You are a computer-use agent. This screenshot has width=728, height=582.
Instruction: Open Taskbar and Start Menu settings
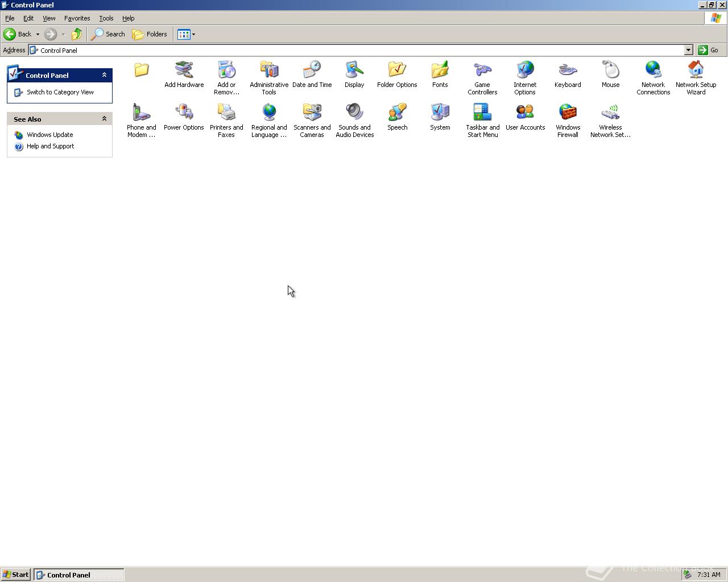pos(482,120)
